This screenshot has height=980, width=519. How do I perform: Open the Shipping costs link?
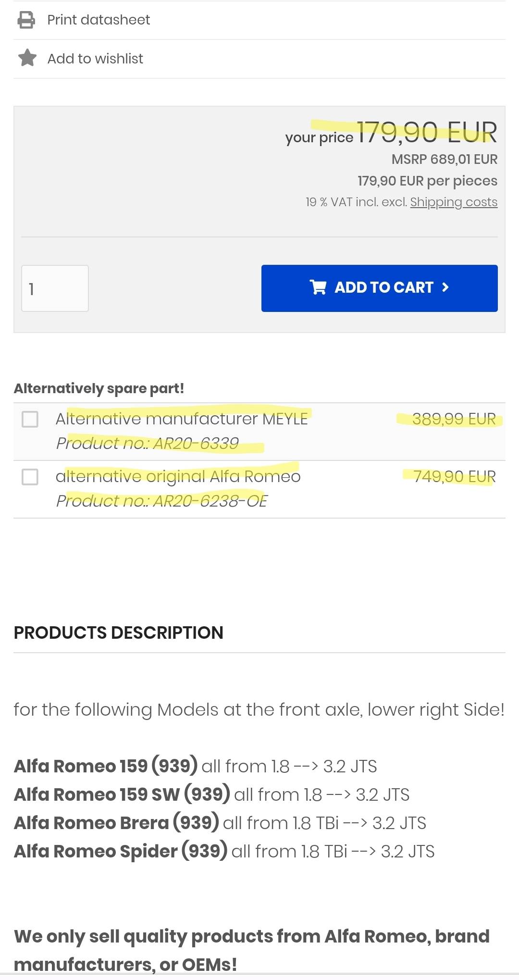(454, 202)
